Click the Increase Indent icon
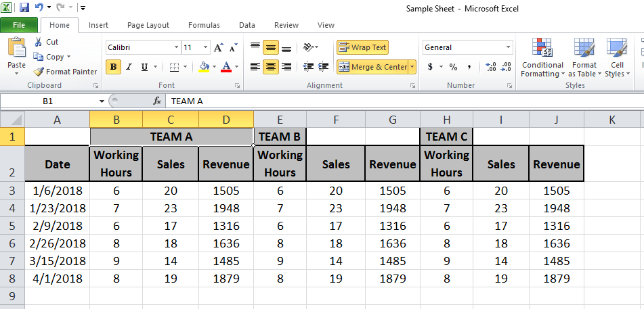The height and width of the screenshot is (309, 644). point(324,66)
